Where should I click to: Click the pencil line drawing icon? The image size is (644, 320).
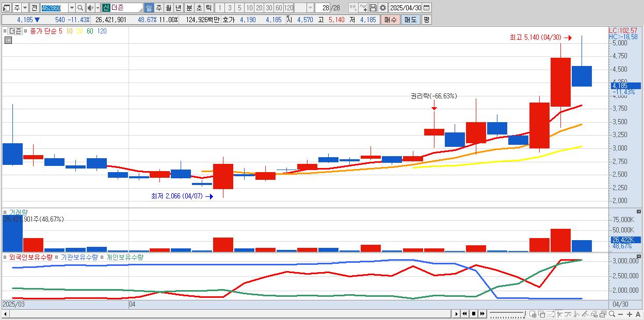[x=585, y=314]
